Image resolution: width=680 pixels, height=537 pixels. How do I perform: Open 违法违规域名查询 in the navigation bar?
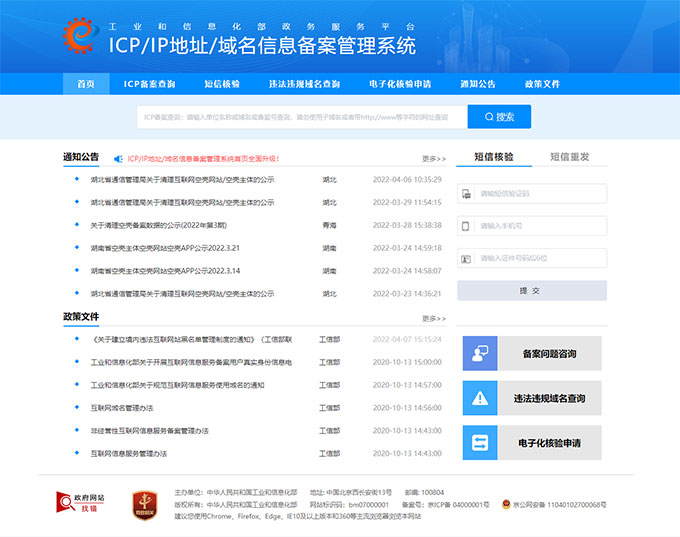pos(304,84)
